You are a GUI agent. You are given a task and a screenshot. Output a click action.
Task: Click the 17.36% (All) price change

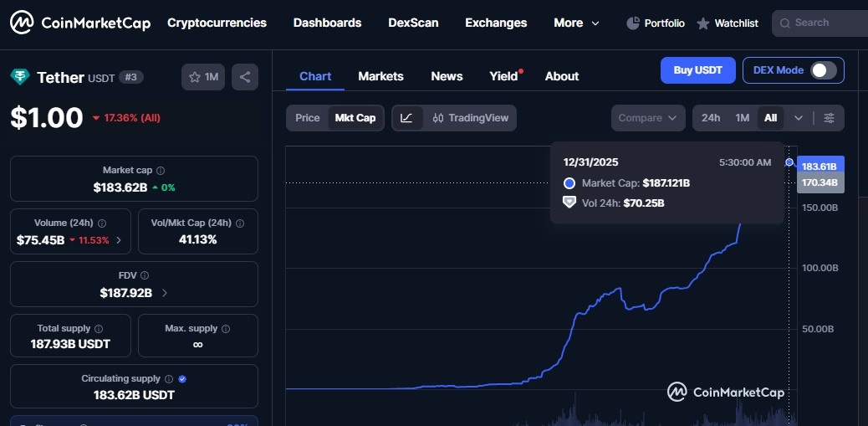coord(126,118)
